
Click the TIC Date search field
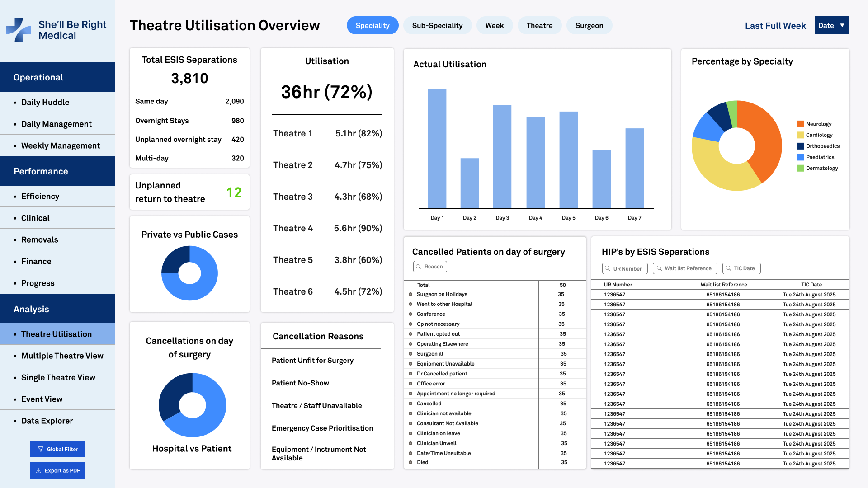(x=741, y=268)
